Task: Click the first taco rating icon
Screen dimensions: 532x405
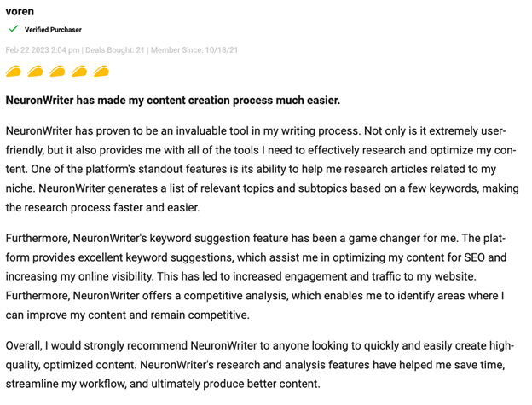Action: [14, 71]
